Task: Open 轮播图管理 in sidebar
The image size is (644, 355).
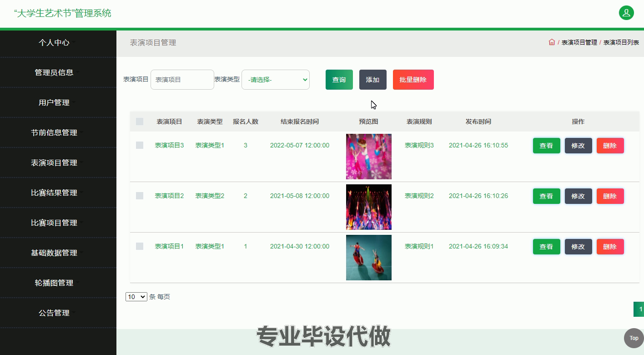Action: click(54, 283)
